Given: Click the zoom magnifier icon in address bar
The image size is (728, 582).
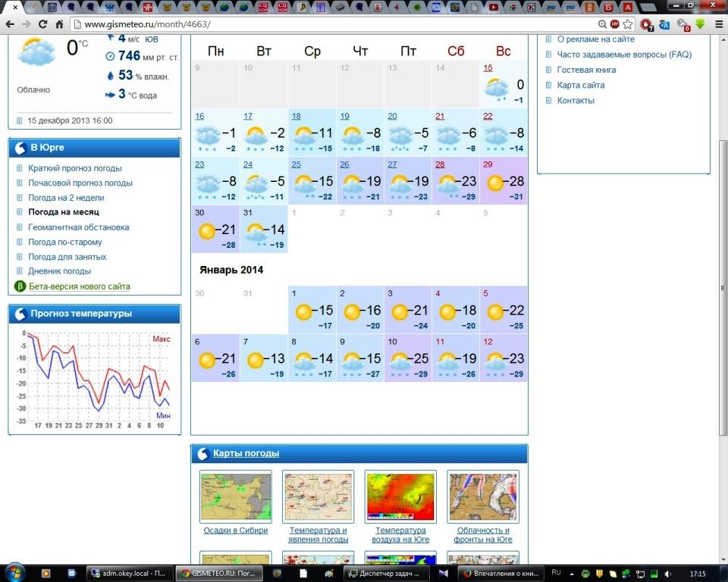Looking at the screenshot, I should tap(602, 24).
